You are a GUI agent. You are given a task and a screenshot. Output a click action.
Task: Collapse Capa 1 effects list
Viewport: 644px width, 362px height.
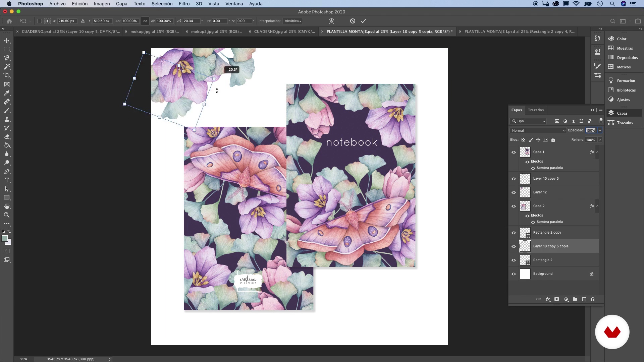coord(597,152)
